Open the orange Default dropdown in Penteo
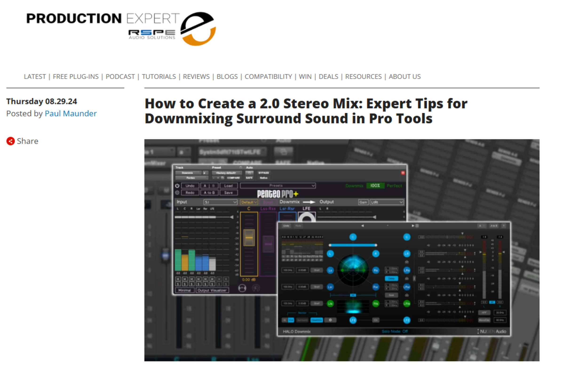Screen dimensions: 588x371 (249, 202)
